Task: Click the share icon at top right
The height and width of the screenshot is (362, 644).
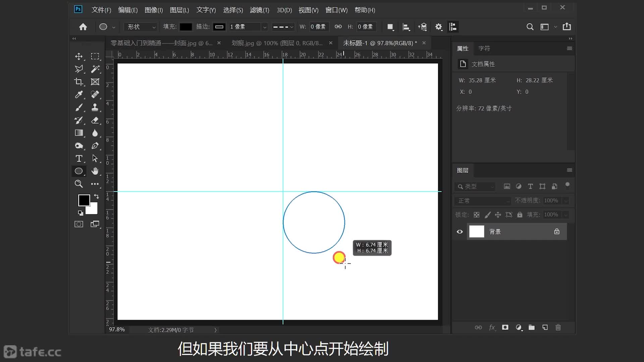Action: click(x=567, y=26)
